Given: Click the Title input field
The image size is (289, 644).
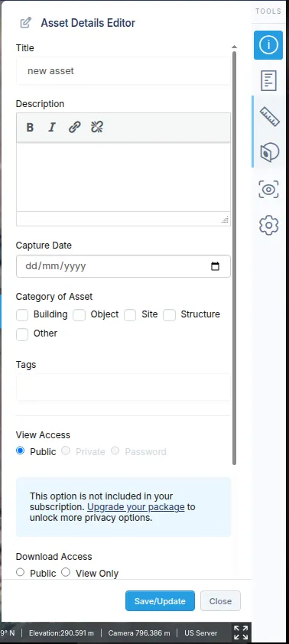Looking at the screenshot, I should pos(123,70).
